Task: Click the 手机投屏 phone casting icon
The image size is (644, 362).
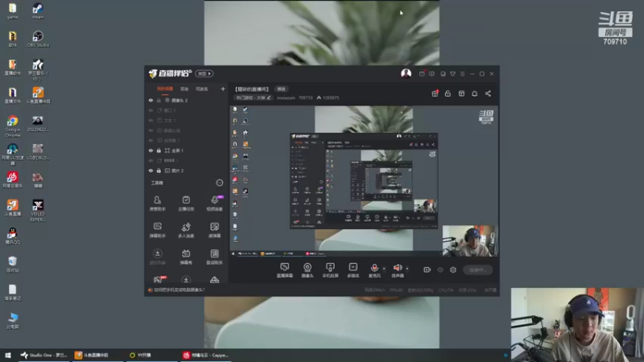Action: coord(330,270)
